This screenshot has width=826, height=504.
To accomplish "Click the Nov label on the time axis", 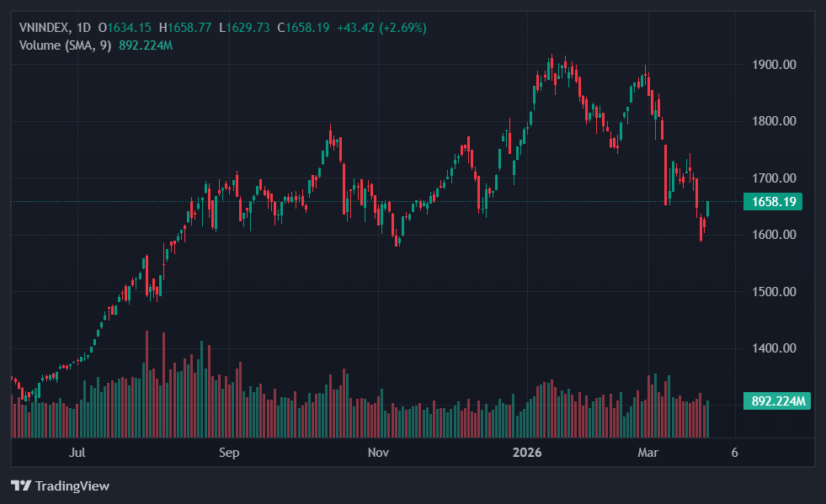I will point(378,453).
